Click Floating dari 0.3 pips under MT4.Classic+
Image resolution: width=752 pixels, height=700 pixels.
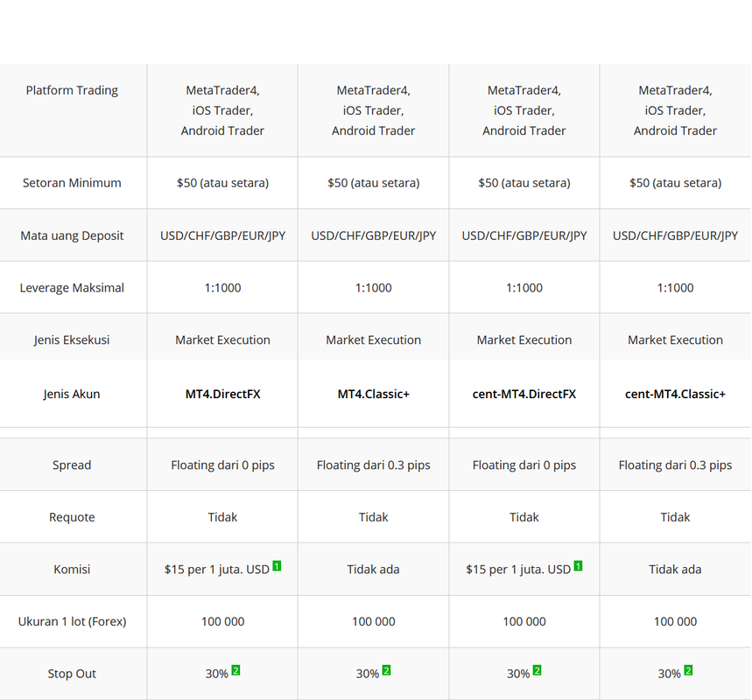pos(373,465)
